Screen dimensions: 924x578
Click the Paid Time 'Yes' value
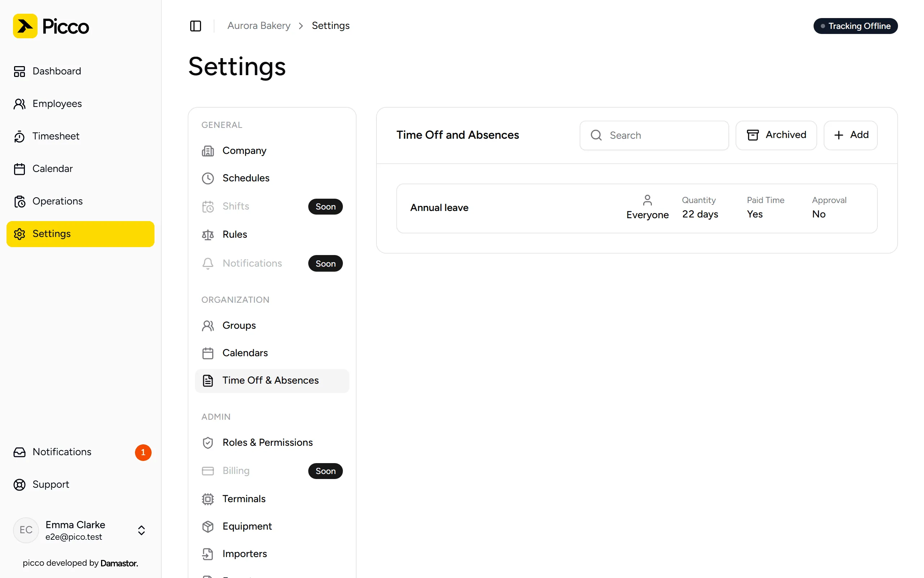pos(754,214)
